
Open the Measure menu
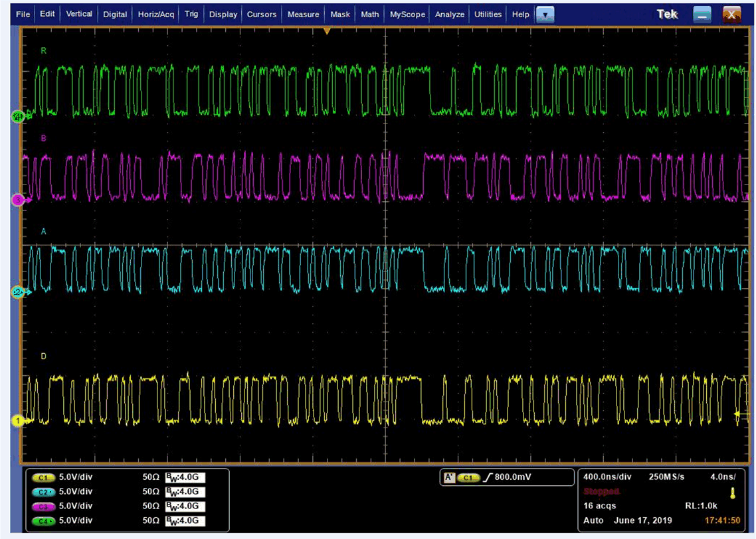[x=303, y=14]
